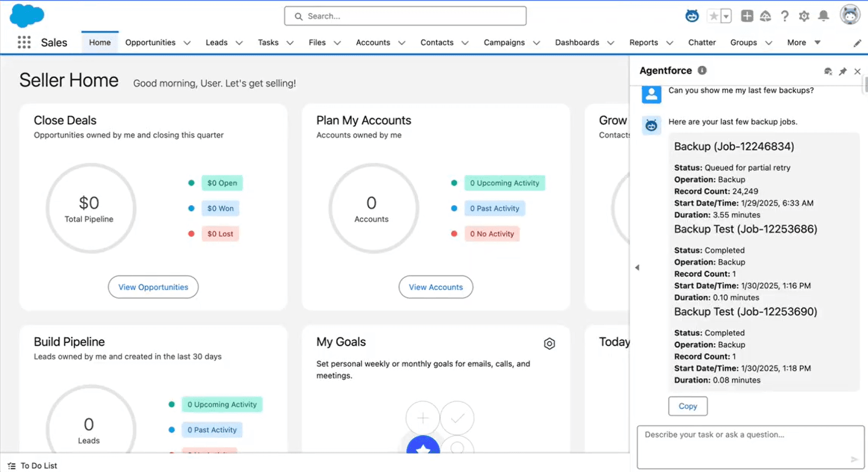
Task: Expand the Campaigns tab chevron
Action: pyautogui.click(x=536, y=43)
